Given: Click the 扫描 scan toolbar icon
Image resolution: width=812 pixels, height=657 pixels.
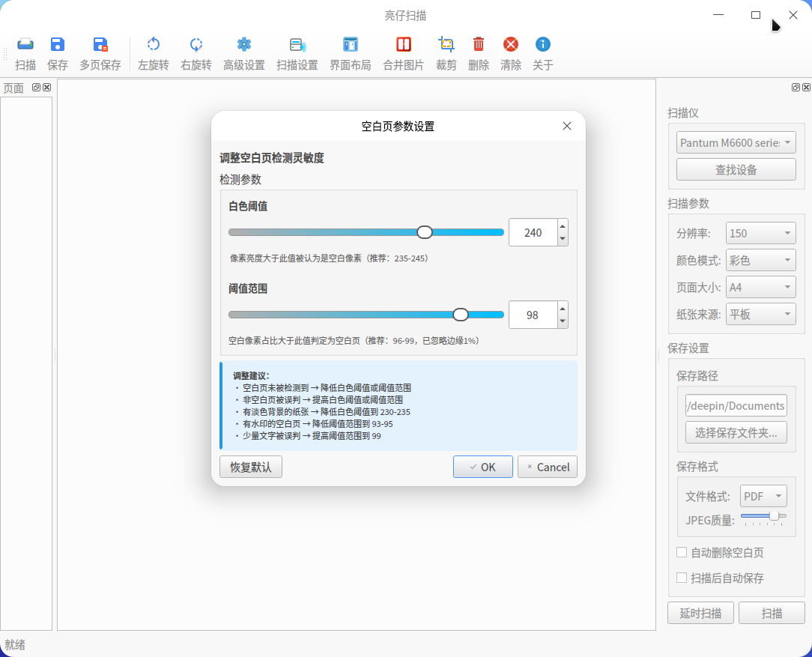Looking at the screenshot, I should point(25,44).
